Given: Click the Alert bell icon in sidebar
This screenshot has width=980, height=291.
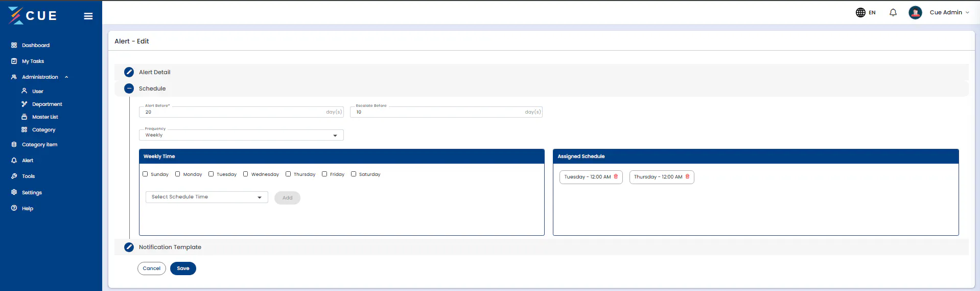Looking at the screenshot, I should 14,160.
